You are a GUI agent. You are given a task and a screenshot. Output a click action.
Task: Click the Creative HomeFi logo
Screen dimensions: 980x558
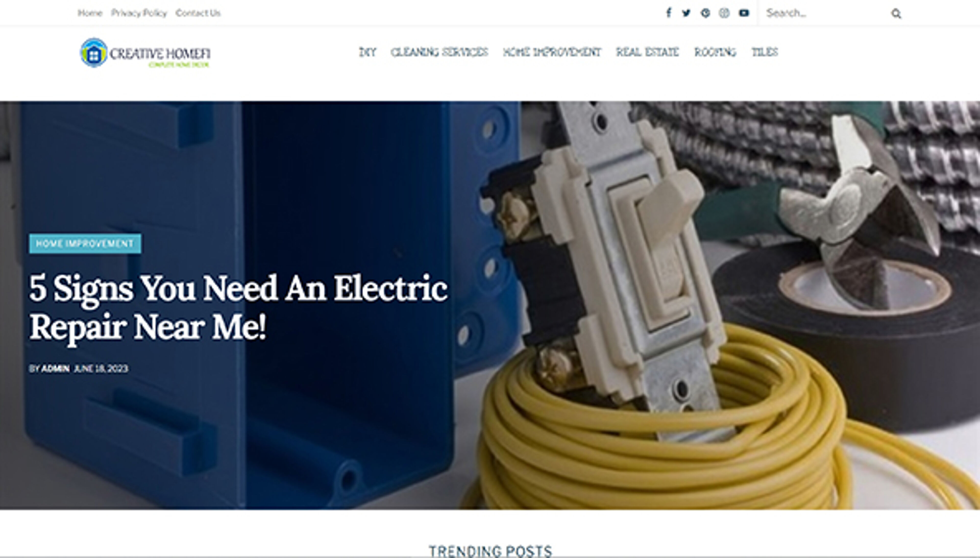point(145,53)
